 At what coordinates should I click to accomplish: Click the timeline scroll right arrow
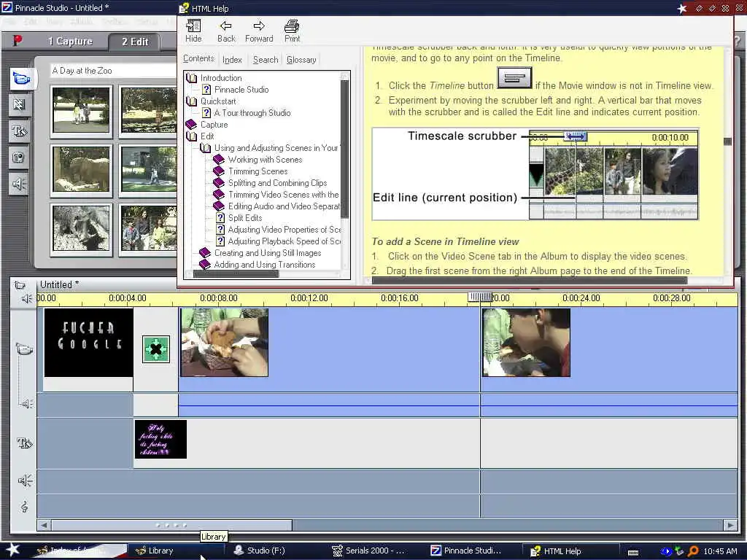[x=730, y=525]
